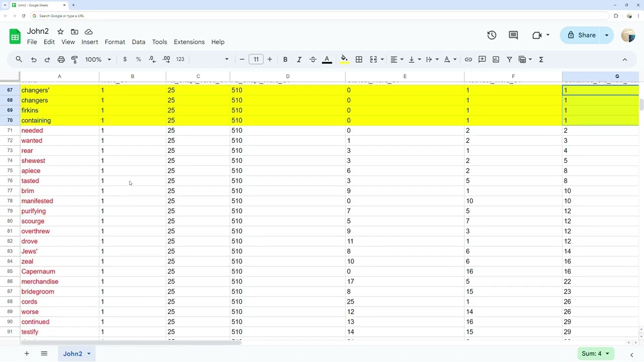Insert a comment from toolbar

click(x=482, y=59)
